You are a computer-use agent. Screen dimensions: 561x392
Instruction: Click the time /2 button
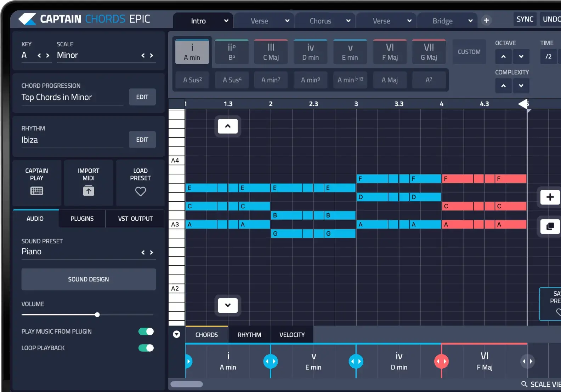548,56
